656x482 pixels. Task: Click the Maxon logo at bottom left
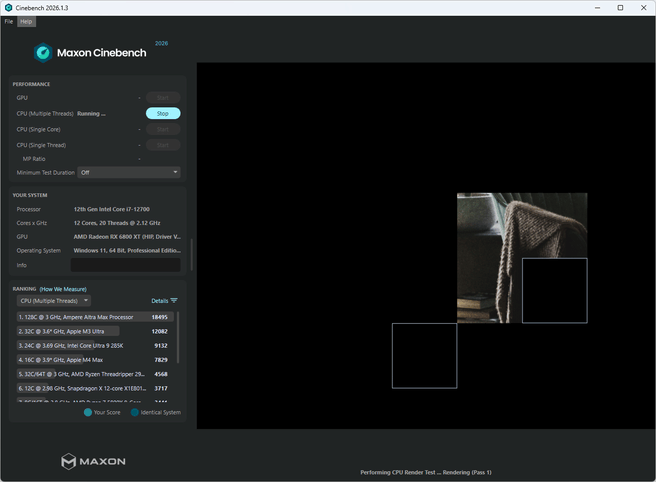tap(93, 461)
